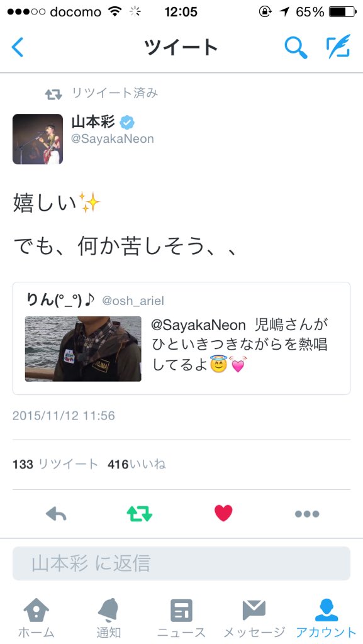The width and height of the screenshot is (363, 644).
Task: Open the search magnifier icon
Action: click(296, 47)
